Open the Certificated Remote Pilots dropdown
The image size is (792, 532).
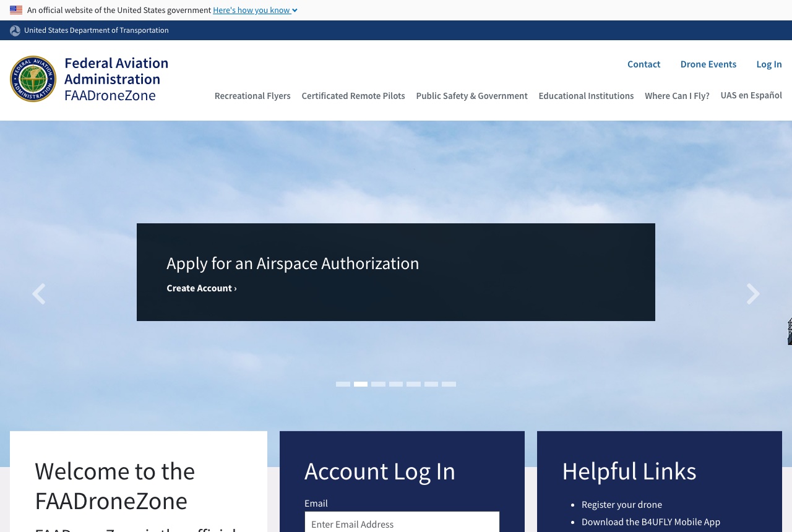(353, 96)
